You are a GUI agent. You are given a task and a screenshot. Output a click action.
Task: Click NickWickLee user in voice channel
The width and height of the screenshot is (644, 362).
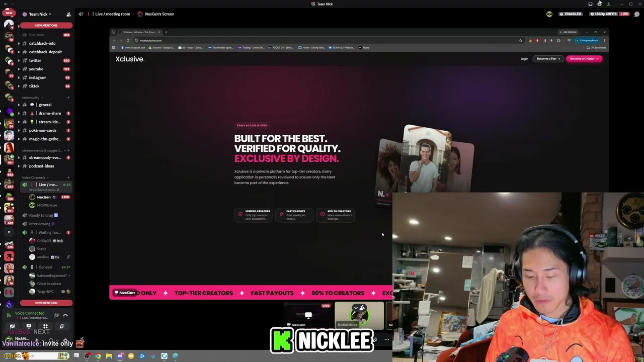coord(49,205)
